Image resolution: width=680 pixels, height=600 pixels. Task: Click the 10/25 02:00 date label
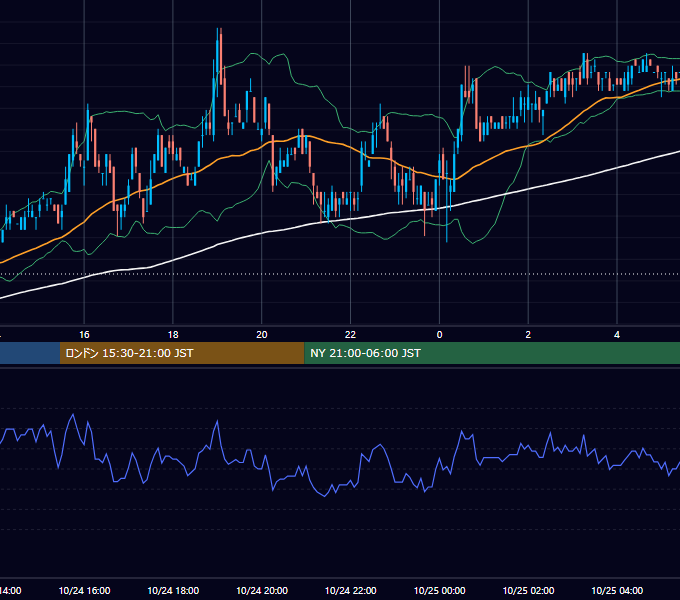pyautogui.click(x=528, y=590)
